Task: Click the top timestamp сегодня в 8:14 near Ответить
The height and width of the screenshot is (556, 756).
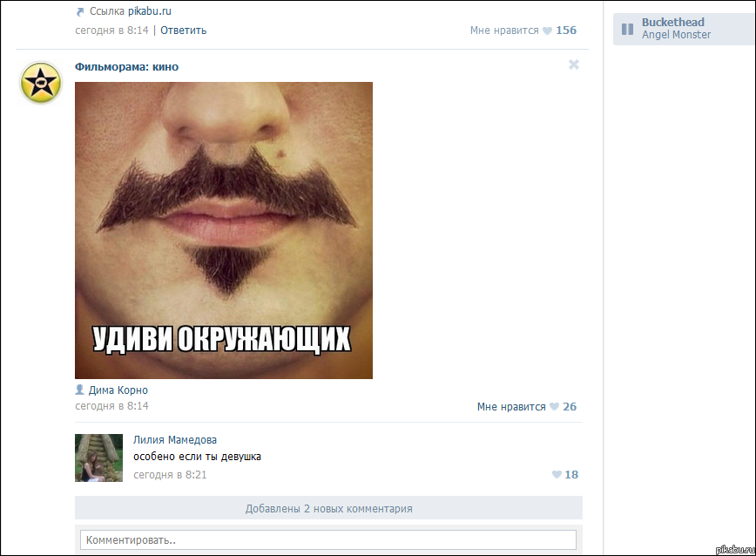Action: pos(111,31)
